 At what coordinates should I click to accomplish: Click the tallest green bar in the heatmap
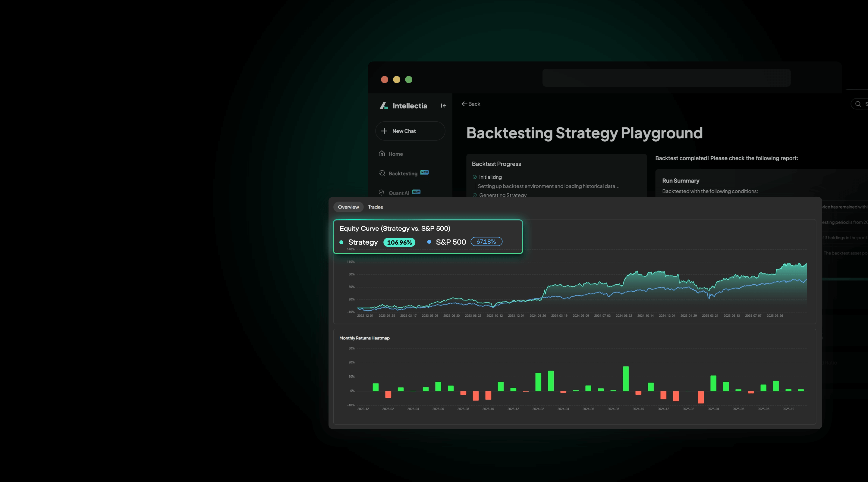click(626, 379)
